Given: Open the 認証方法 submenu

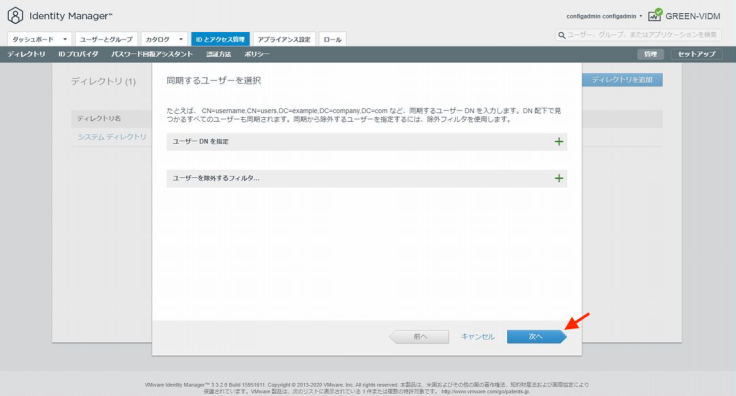Looking at the screenshot, I should tap(219, 54).
